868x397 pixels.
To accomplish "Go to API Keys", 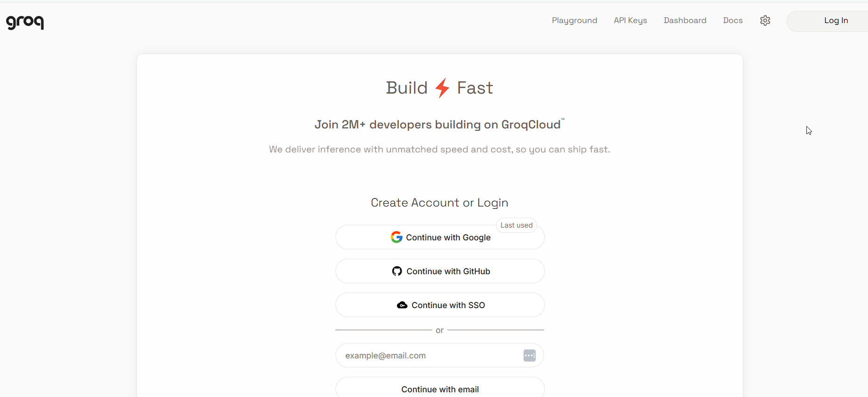I will pyautogui.click(x=630, y=21).
